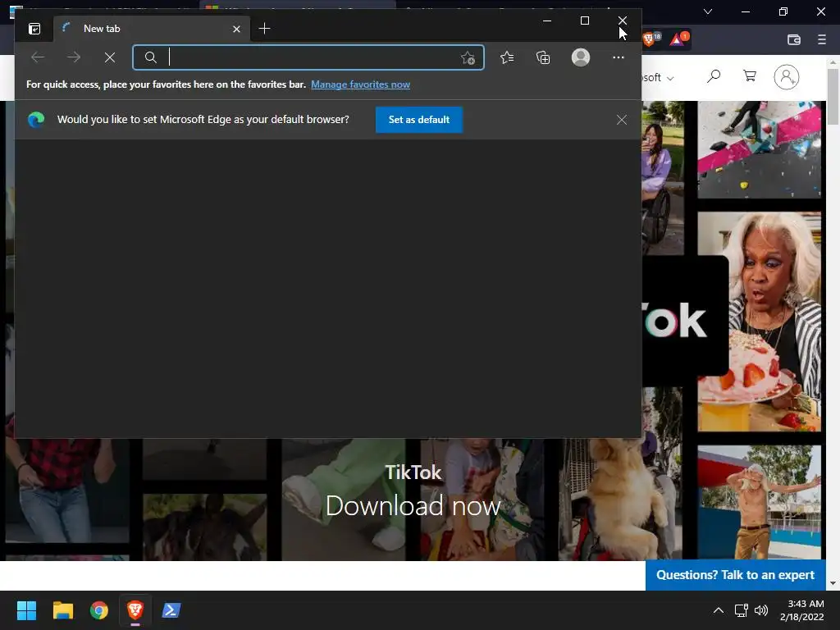The height and width of the screenshot is (630, 840).
Task: Open clock showing 3:43 AM
Action: tap(802, 610)
